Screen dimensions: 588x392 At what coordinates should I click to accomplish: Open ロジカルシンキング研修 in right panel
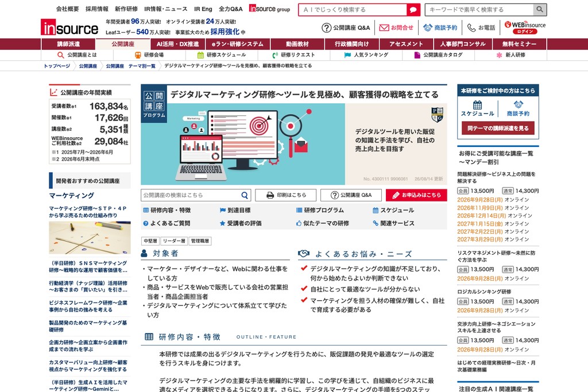click(484, 292)
